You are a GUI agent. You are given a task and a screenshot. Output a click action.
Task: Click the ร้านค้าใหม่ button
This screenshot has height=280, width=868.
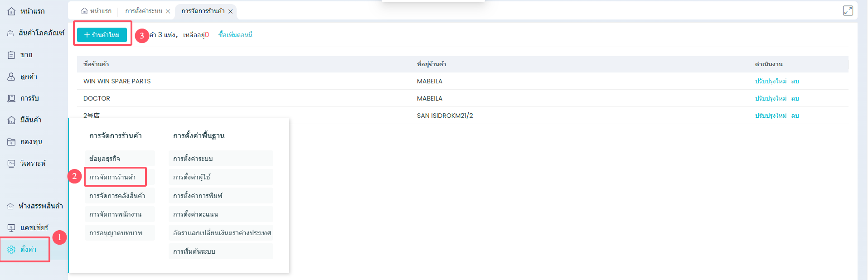click(102, 35)
